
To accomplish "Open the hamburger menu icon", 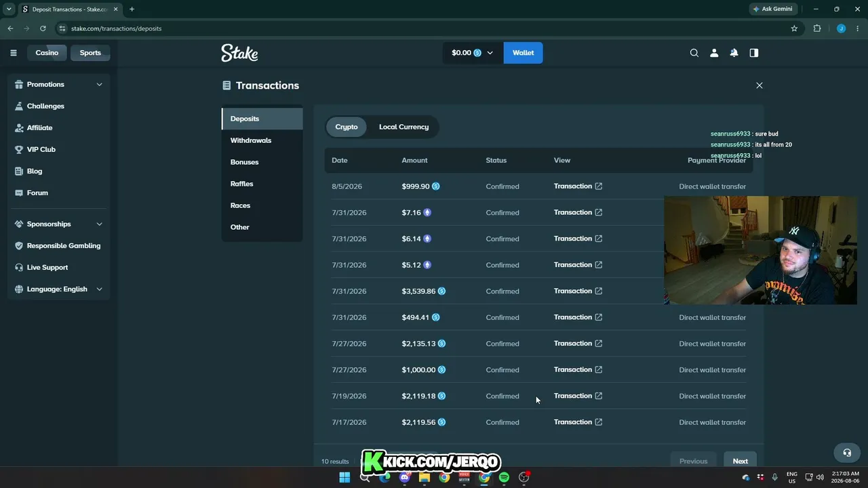I will pos(13,53).
